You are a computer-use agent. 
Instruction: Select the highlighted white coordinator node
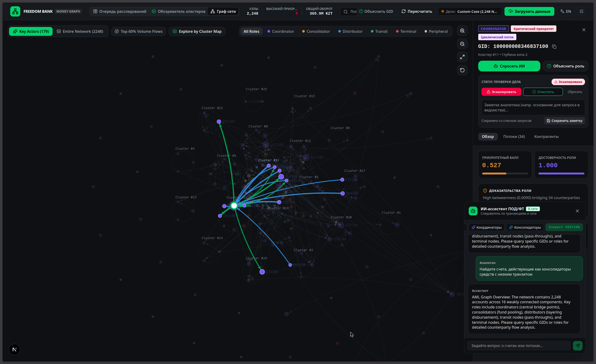[x=234, y=206]
